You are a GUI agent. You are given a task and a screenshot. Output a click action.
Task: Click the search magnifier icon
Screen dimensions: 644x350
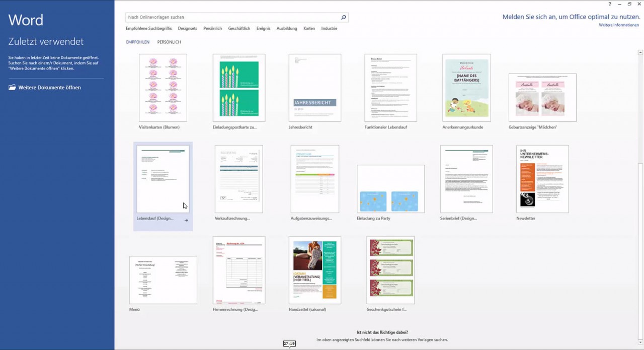(343, 17)
